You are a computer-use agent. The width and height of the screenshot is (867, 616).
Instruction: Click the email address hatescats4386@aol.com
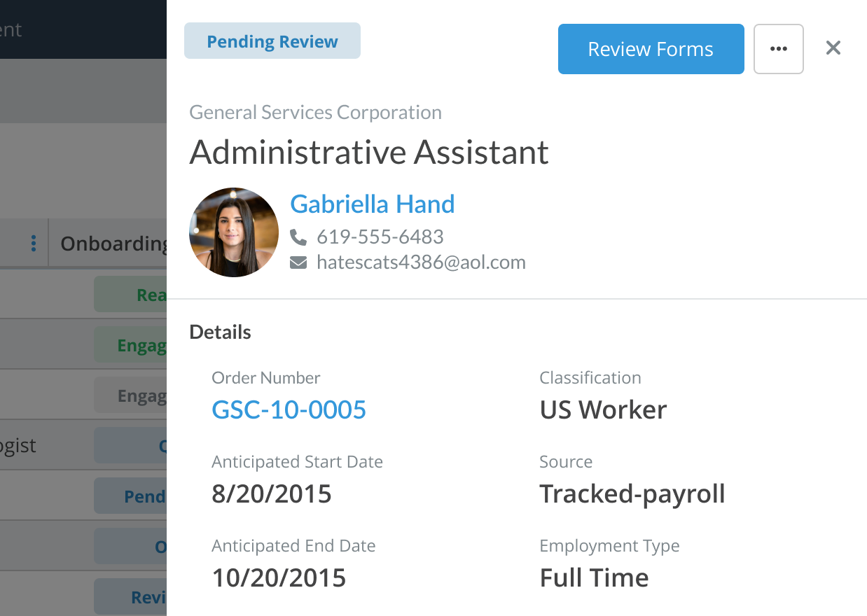click(x=421, y=262)
